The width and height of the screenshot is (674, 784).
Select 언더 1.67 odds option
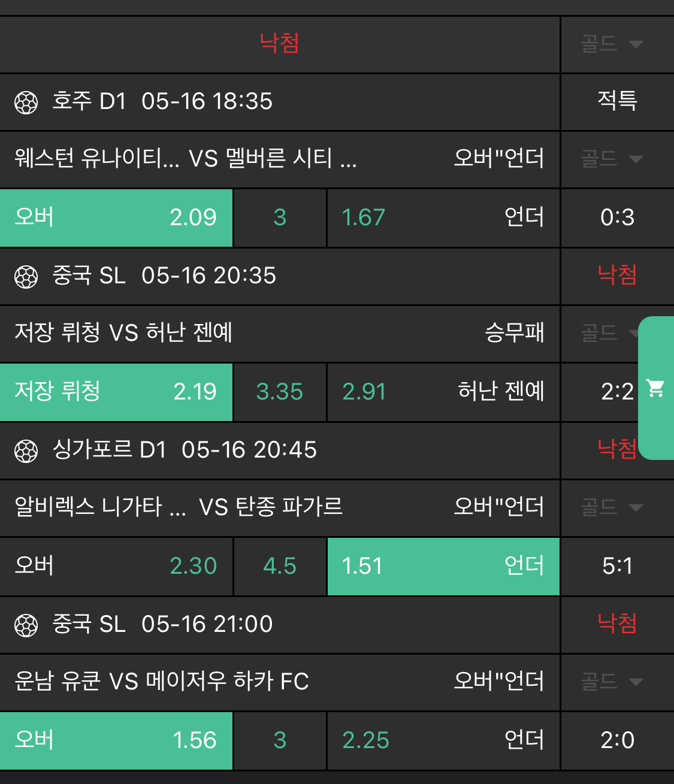[443, 217]
